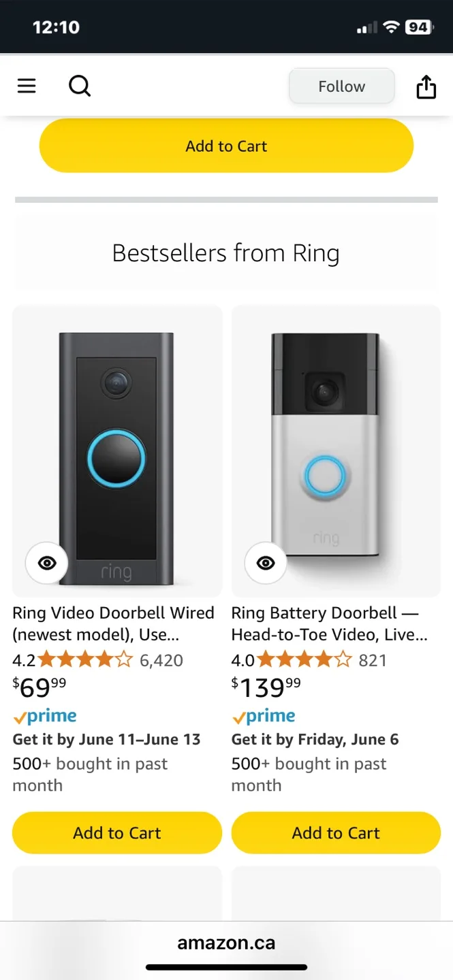Expand the Bestsellers from Ring section
Screen dimensions: 453x980
point(226,252)
